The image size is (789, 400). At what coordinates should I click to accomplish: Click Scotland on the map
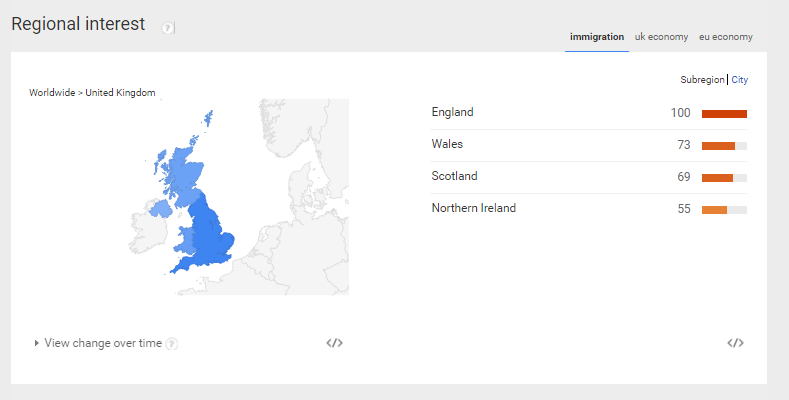185,174
